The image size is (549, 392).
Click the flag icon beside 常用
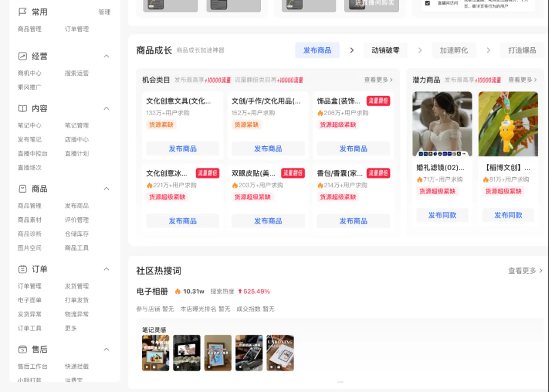point(23,12)
